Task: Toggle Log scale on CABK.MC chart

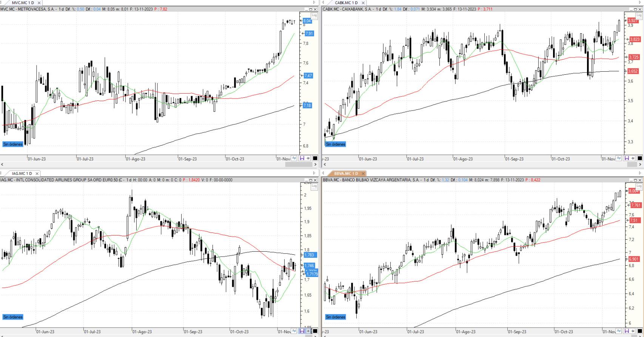Action: click(x=639, y=15)
